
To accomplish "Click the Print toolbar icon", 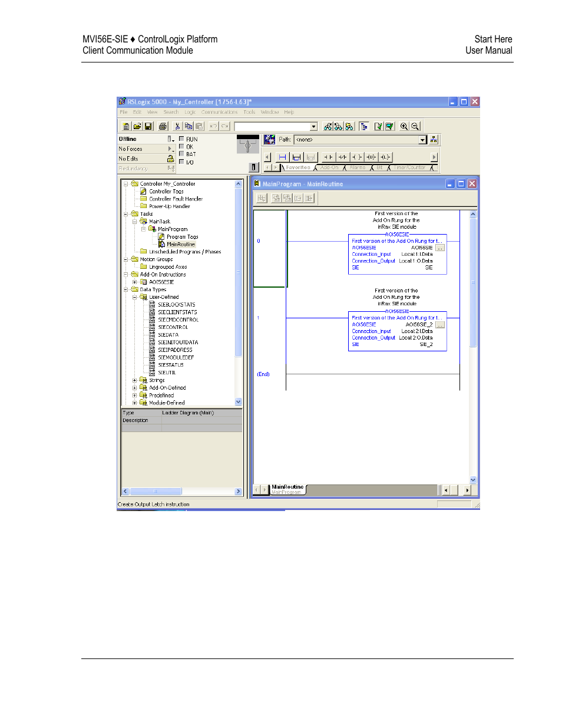I will (163, 126).
